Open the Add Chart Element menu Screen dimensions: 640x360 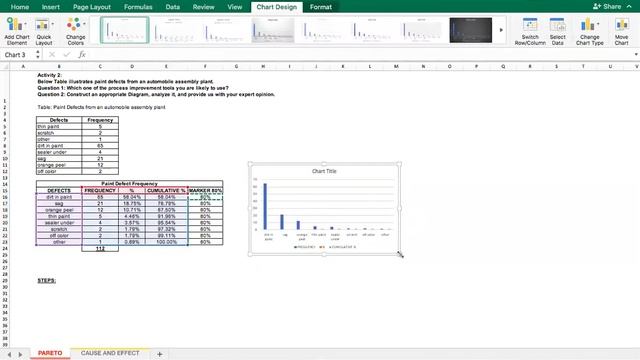coord(17,31)
